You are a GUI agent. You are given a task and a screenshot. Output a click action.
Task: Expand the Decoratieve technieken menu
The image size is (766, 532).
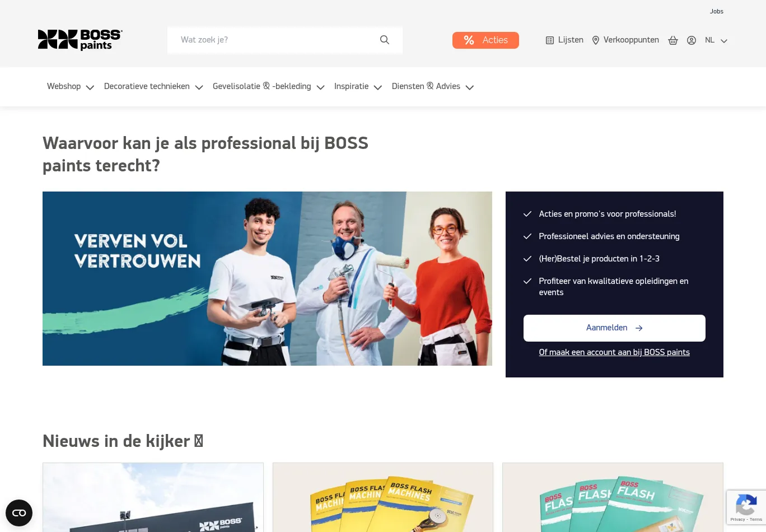coord(153,86)
